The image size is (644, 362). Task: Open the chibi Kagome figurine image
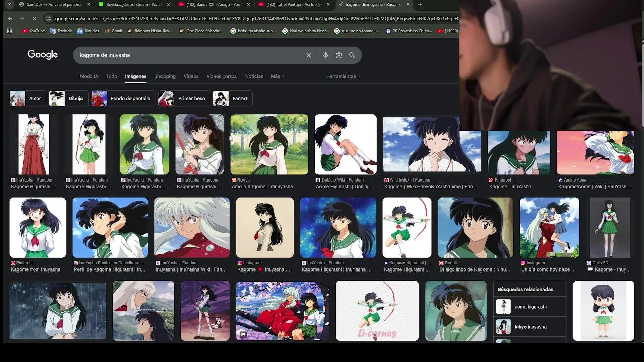[603, 311]
